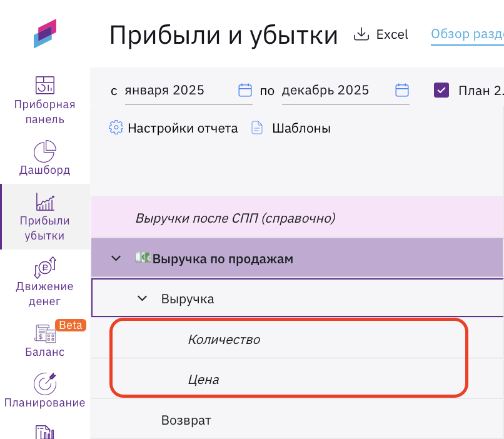
Task: Open the Обзор раздела link
Action: pos(467,34)
